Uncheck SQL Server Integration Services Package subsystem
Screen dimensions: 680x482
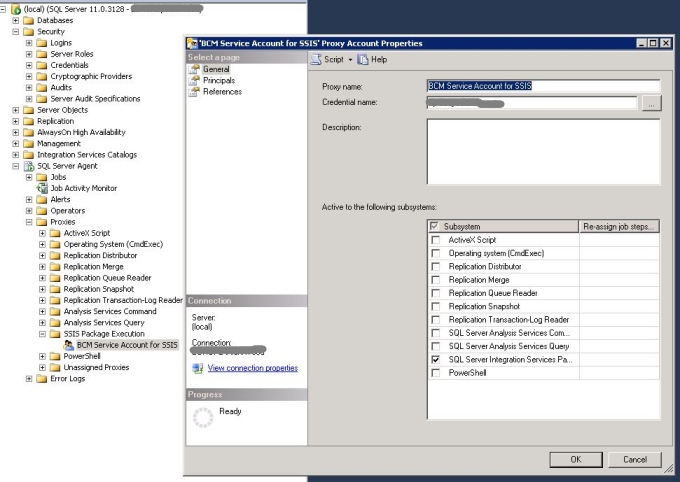(x=435, y=360)
